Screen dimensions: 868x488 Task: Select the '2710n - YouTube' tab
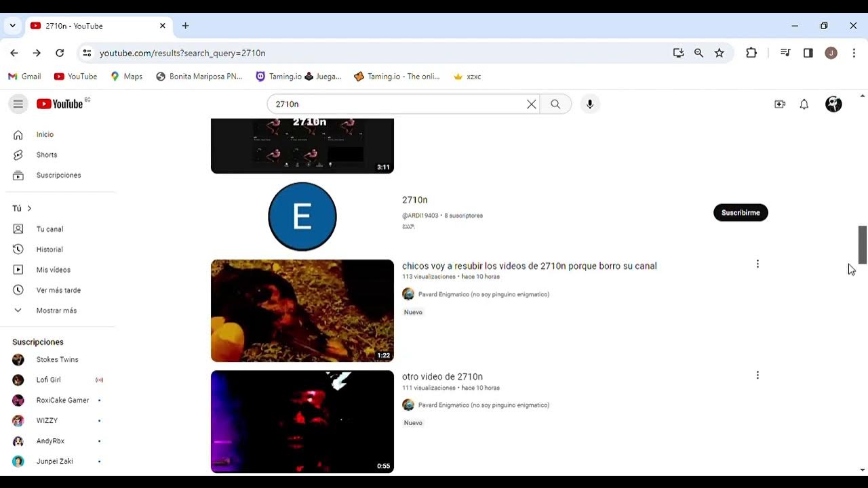point(98,26)
